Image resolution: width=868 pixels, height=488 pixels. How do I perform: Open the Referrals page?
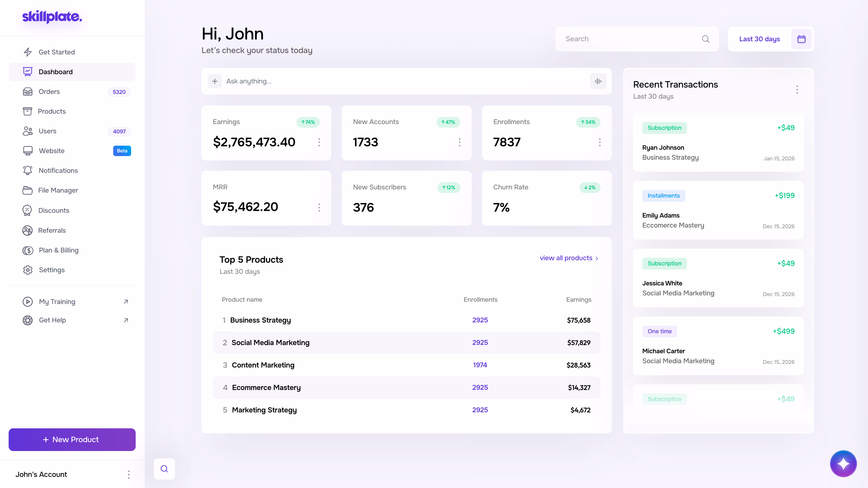click(52, 230)
